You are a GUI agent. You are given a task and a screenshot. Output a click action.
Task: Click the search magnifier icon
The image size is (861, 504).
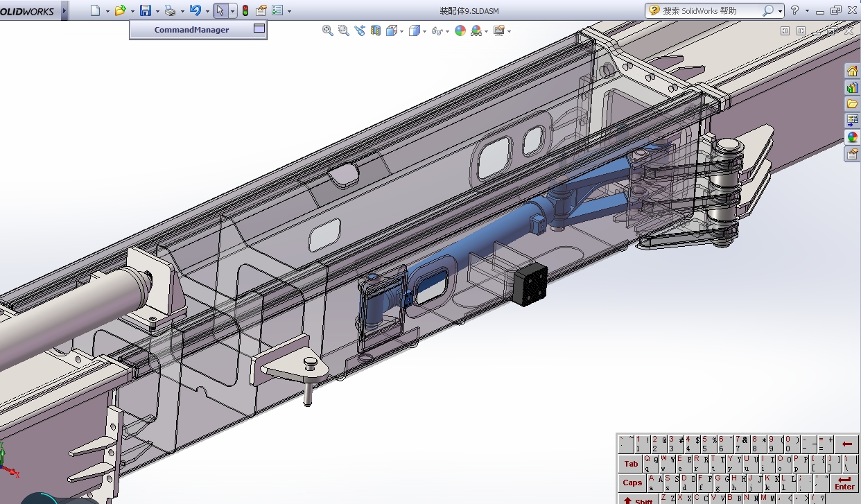(x=768, y=10)
